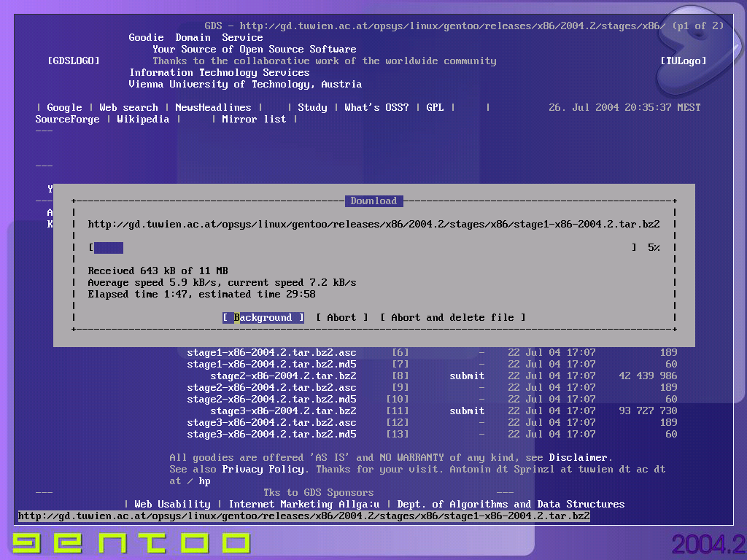Viewport: 747px width, 560px height.
Task: Download stage2-x86-2004.2.tar.bz2 file link
Action: 284,376
